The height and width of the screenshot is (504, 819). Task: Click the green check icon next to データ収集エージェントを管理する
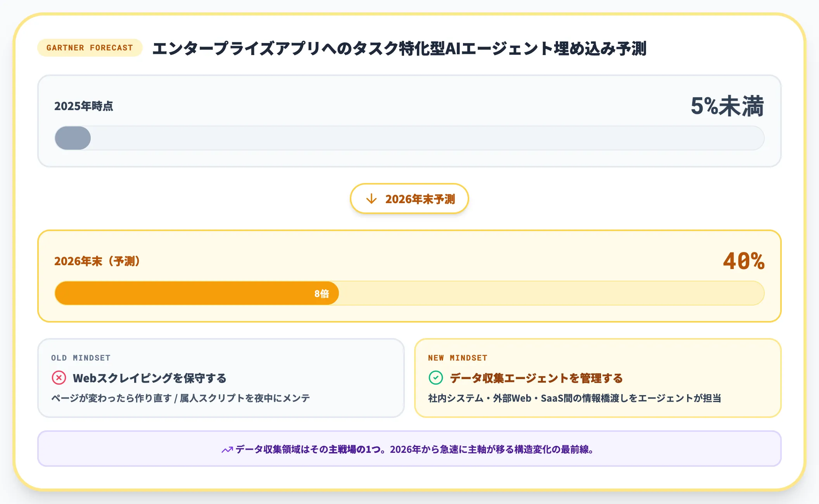pos(435,378)
